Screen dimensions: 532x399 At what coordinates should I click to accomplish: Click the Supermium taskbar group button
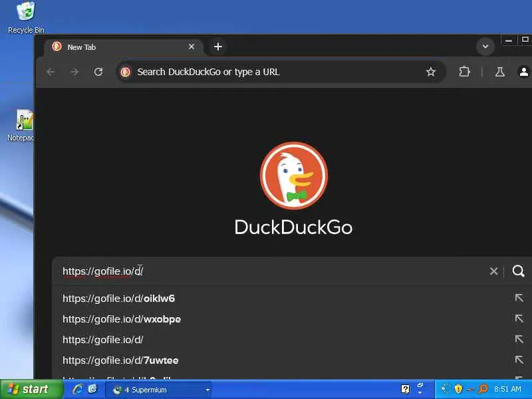pos(158,390)
